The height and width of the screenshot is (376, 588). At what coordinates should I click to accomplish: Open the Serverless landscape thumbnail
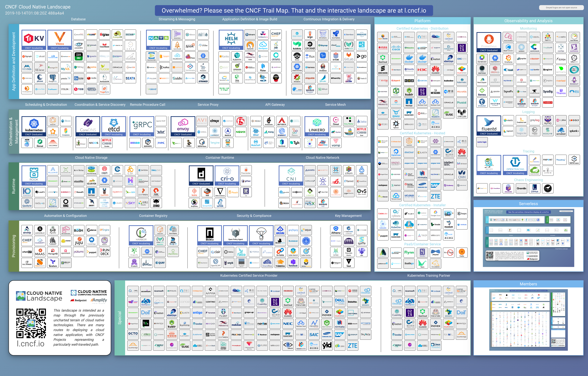click(528, 238)
